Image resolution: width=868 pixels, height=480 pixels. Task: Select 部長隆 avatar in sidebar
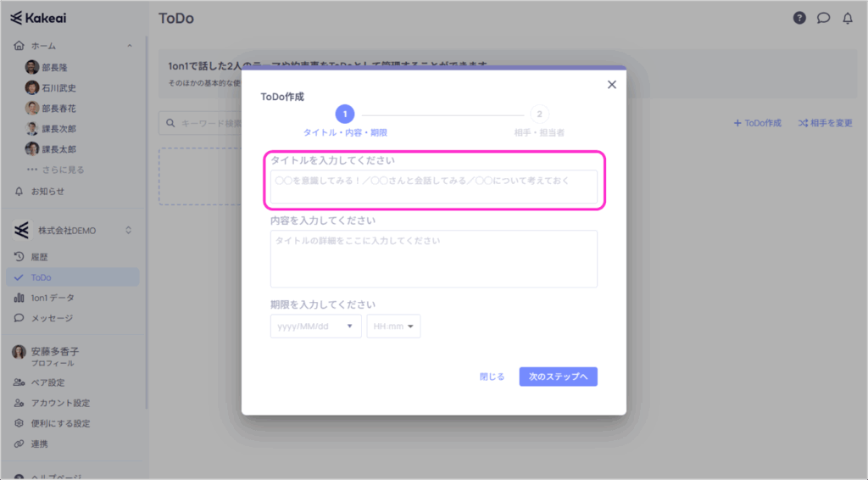32,67
